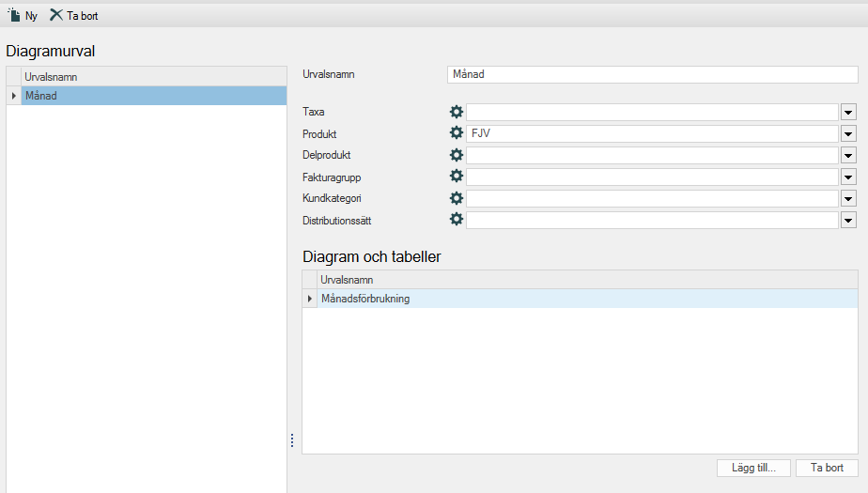Expand the Kundkategori dropdown arrow
The height and width of the screenshot is (493, 868).
(x=848, y=199)
